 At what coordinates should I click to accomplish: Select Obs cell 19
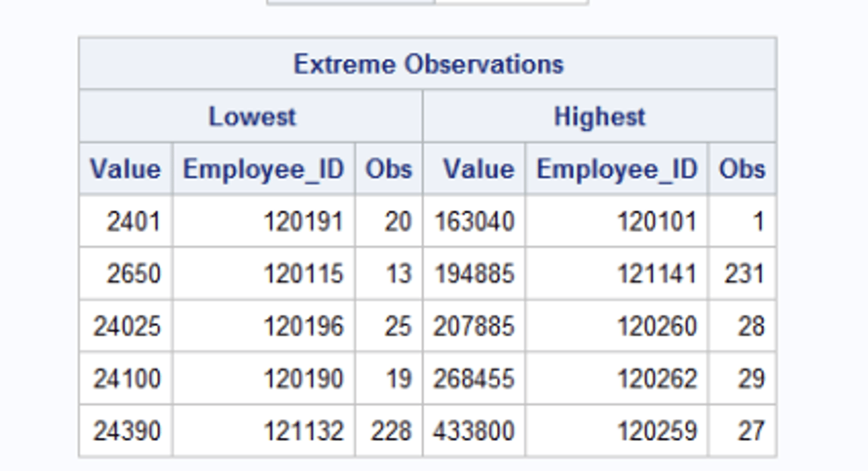point(398,379)
